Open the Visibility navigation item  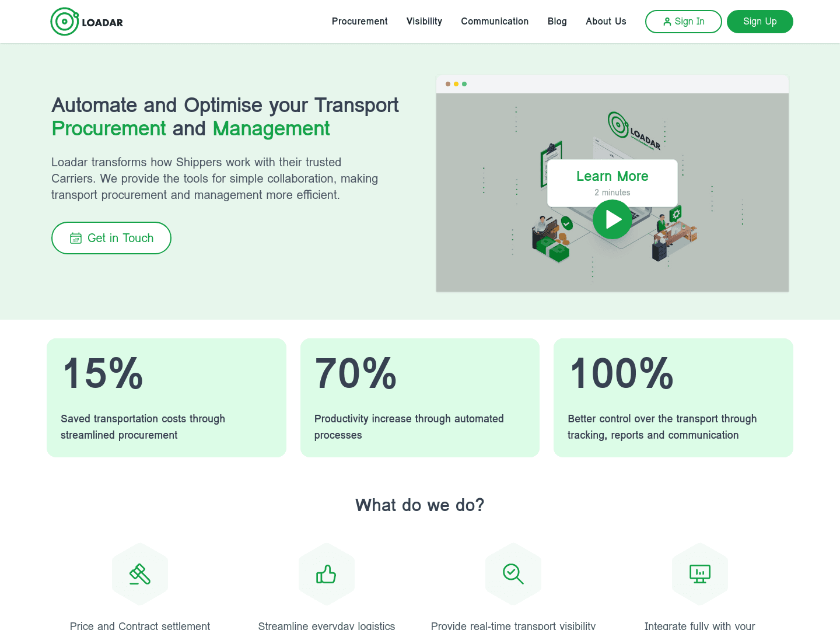click(x=424, y=21)
